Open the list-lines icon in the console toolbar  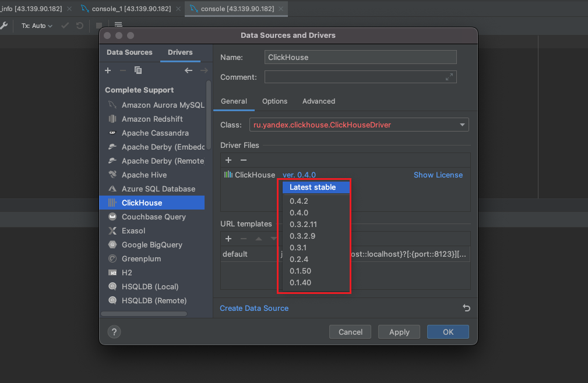(x=118, y=24)
